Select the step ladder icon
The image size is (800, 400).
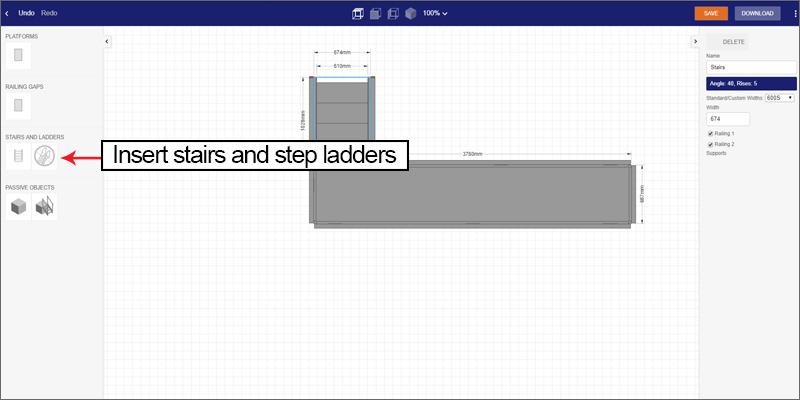(x=44, y=155)
